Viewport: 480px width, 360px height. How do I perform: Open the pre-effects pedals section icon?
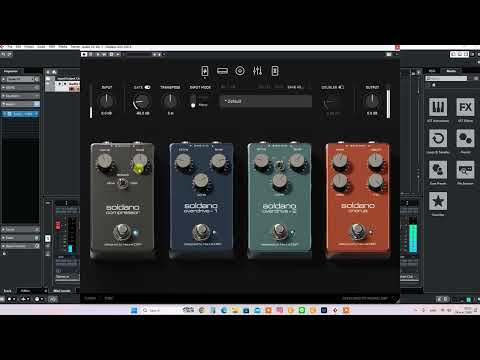tap(205, 71)
